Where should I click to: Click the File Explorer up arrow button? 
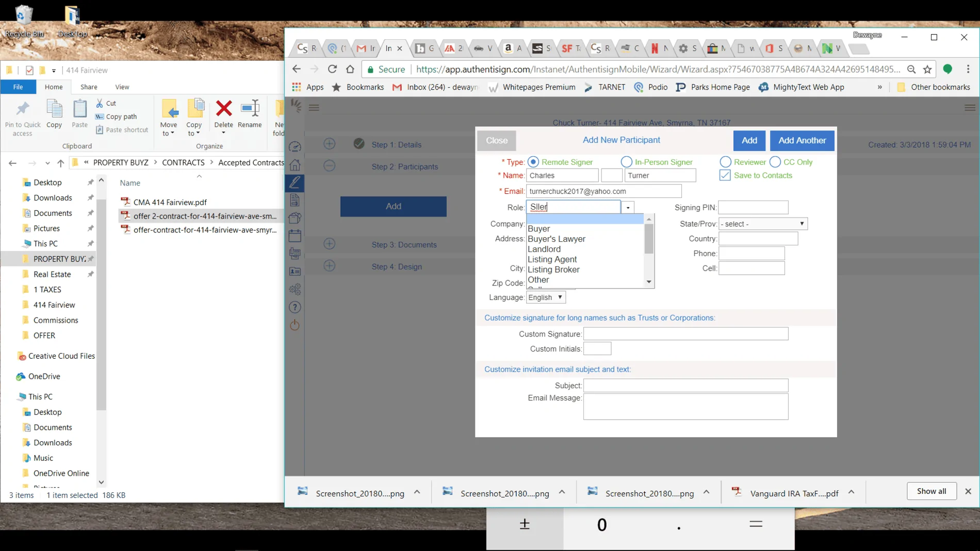click(61, 163)
